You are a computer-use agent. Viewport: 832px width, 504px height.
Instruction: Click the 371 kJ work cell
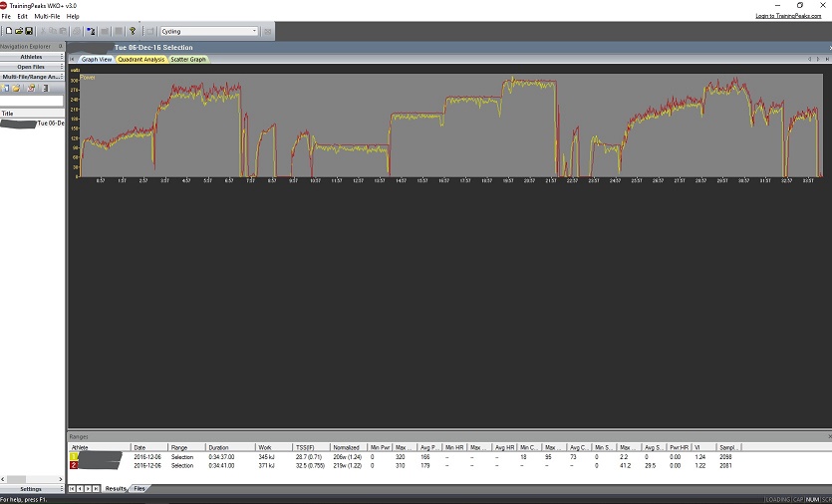pos(266,466)
